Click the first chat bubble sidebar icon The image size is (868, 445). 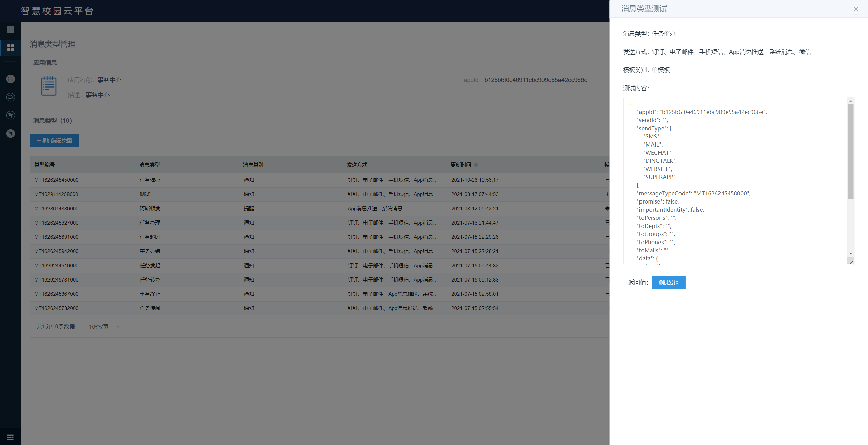11,79
